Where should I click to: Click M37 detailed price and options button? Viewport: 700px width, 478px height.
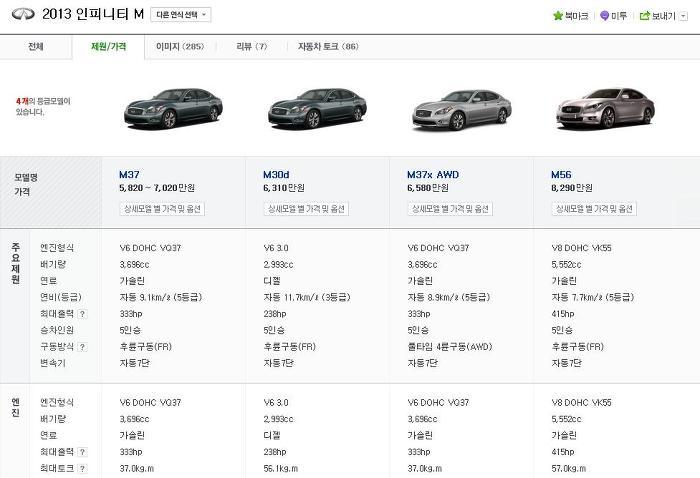[162, 209]
